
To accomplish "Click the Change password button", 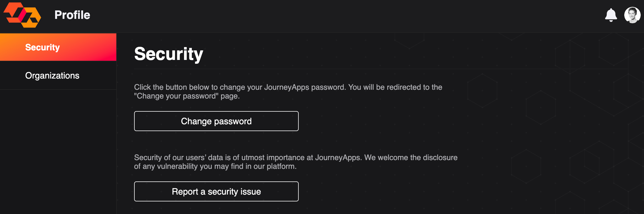I will pyautogui.click(x=216, y=121).
